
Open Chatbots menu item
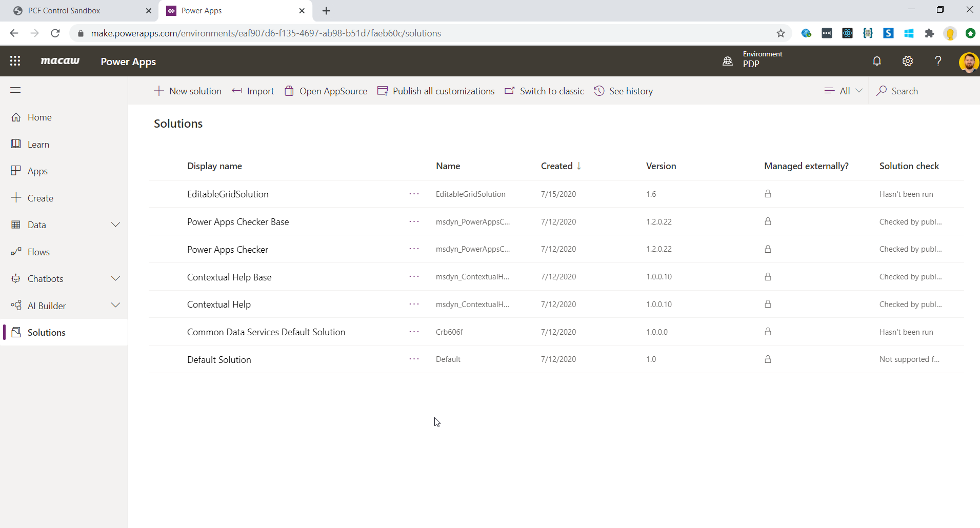45,279
